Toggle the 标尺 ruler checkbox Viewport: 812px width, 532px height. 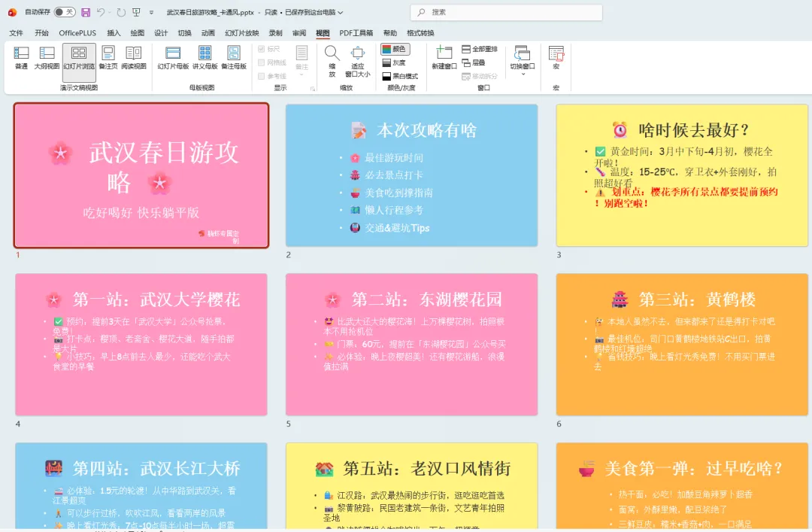[262, 49]
